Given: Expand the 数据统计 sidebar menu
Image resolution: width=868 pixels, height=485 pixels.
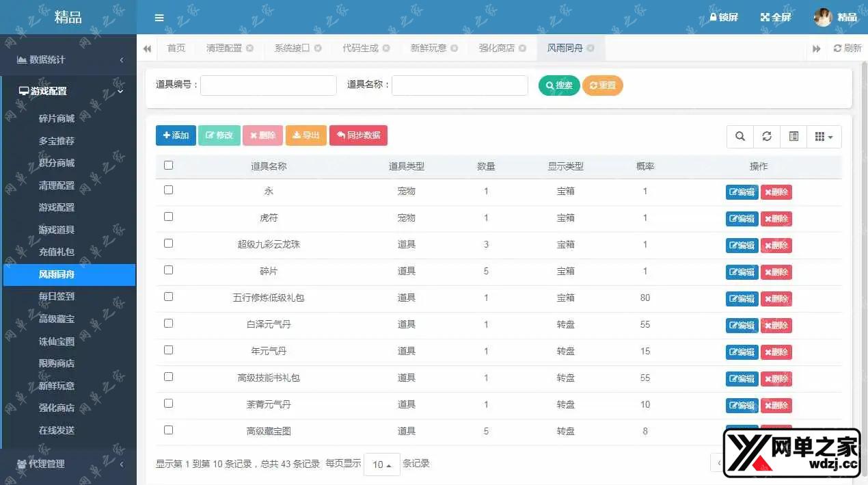Looking at the screenshot, I should pos(68,60).
